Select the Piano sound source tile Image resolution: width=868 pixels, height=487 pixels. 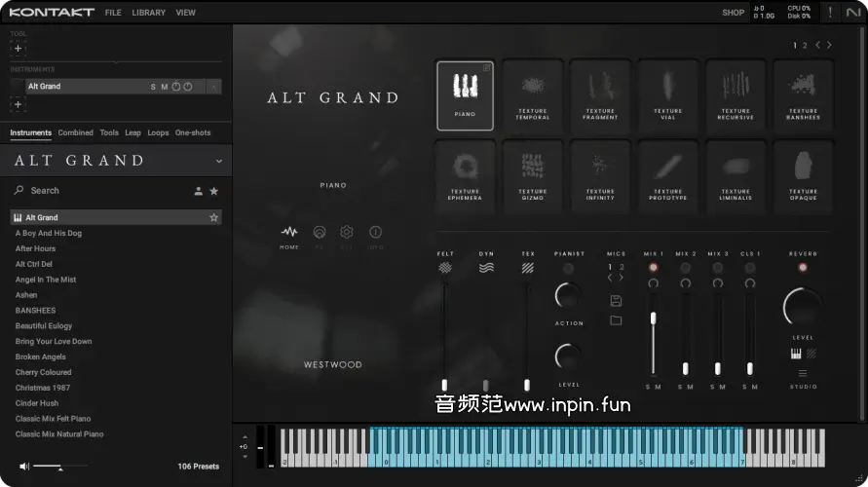[465, 95]
